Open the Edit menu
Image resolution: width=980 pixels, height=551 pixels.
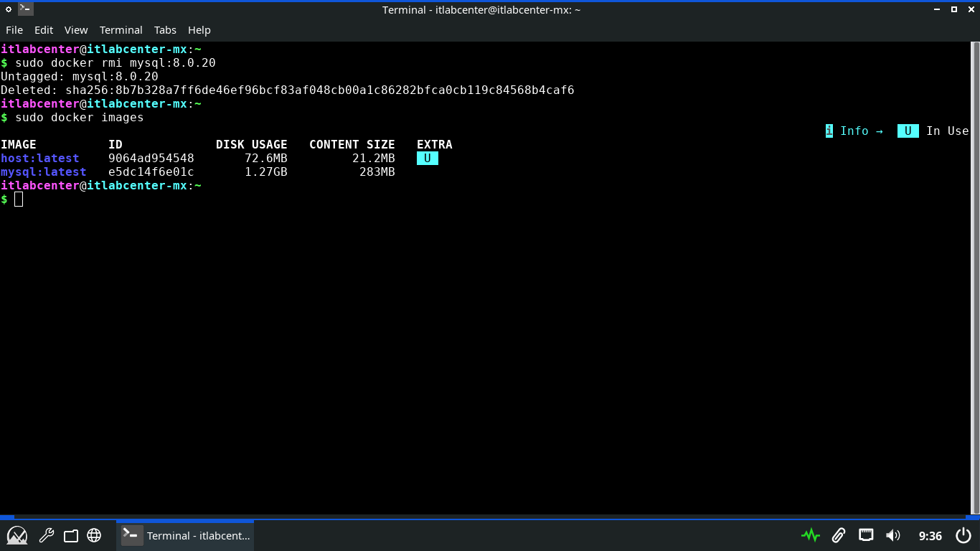pos(44,30)
